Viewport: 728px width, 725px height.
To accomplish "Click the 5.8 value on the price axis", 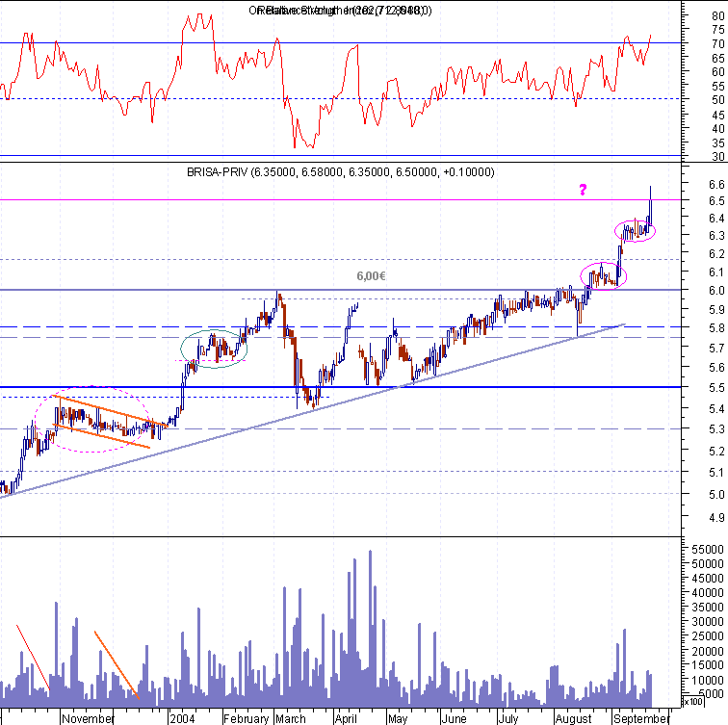I will [716, 327].
